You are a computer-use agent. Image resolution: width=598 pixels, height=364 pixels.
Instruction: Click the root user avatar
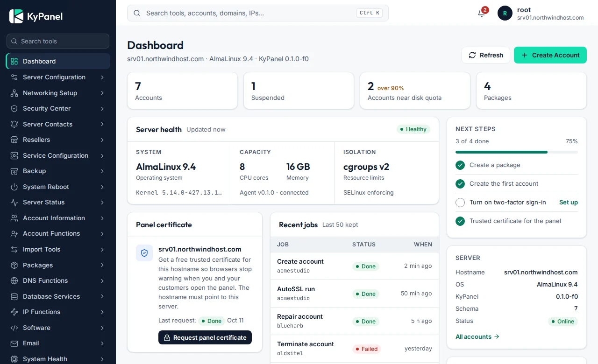coord(505,13)
